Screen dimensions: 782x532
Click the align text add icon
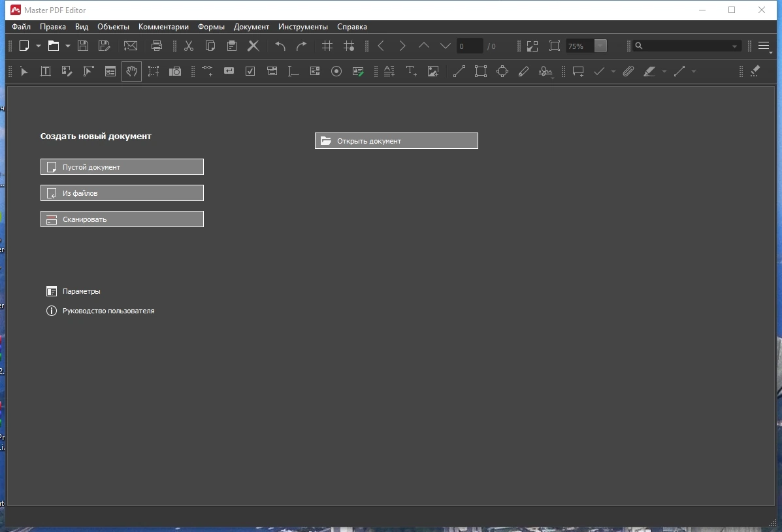click(389, 71)
